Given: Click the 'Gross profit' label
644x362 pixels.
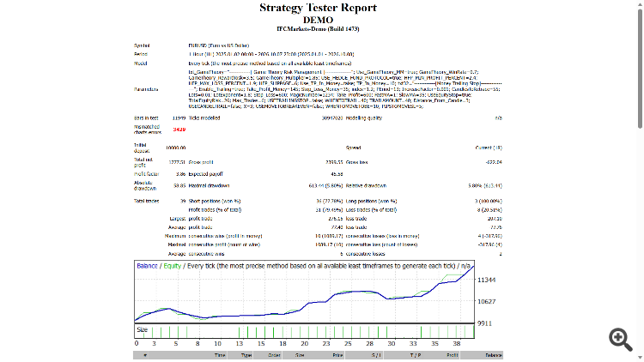Looking at the screenshot, I should coord(201,162).
